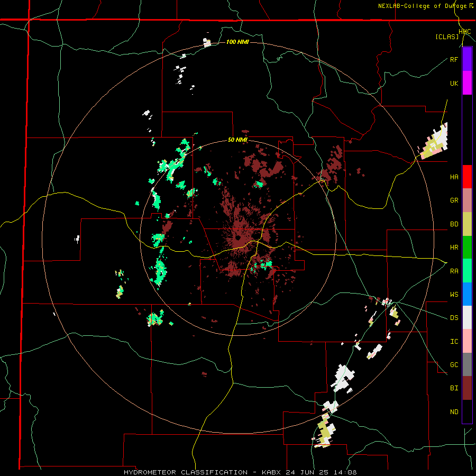The height and width of the screenshot is (476, 476).
Task: Click the Hydrometeor Classification KABX caption
Action: pos(240,472)
